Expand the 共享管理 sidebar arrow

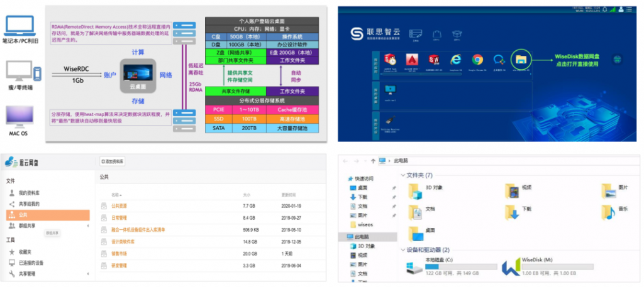(x=87, y=274)
